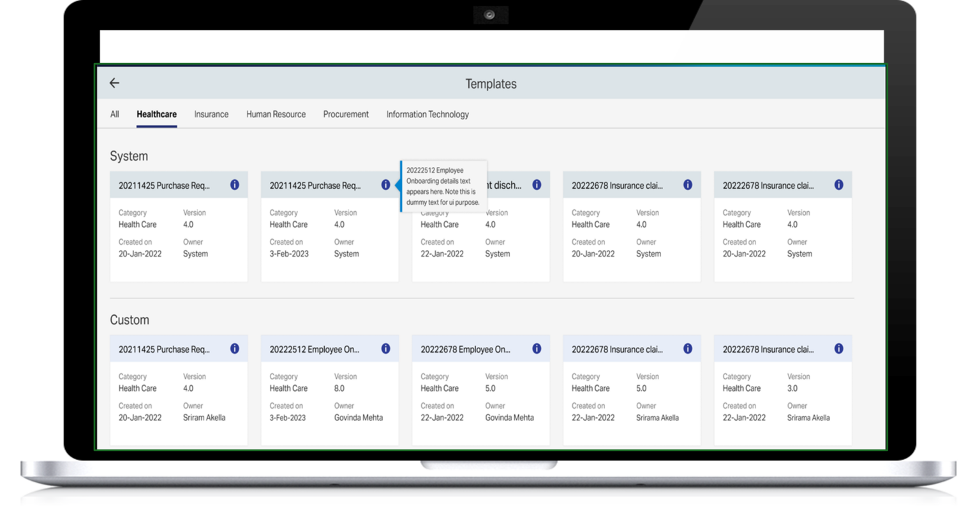Viewport: 980px width, 514px height.
Task: Click info icon on Insurance claim version 3.0 card
Action: tap(838, 349)
